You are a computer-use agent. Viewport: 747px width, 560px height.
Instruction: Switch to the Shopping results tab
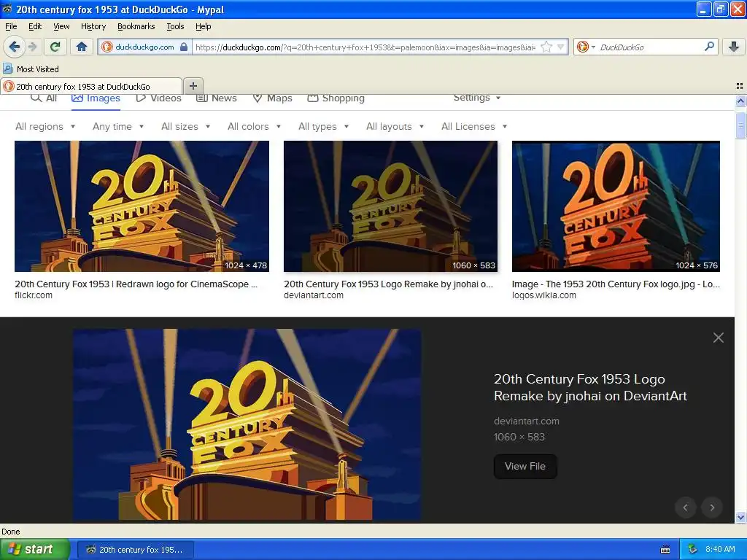(336, 98)
